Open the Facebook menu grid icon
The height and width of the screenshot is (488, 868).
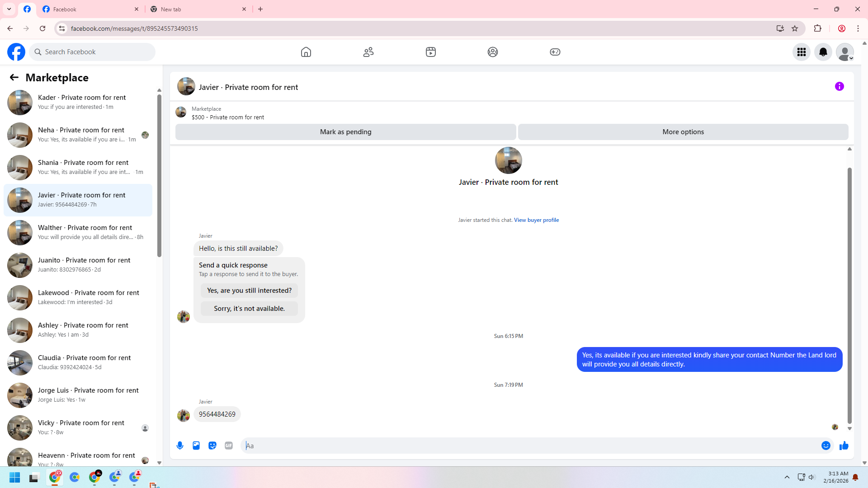tap(801, 52)
